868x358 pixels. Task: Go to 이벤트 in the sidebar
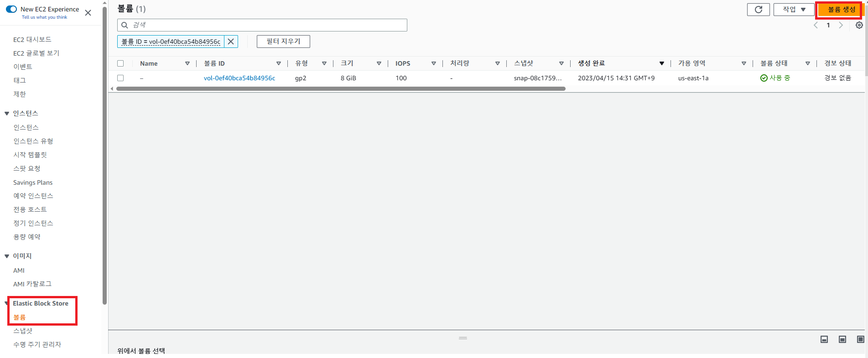tap(23, 67)
